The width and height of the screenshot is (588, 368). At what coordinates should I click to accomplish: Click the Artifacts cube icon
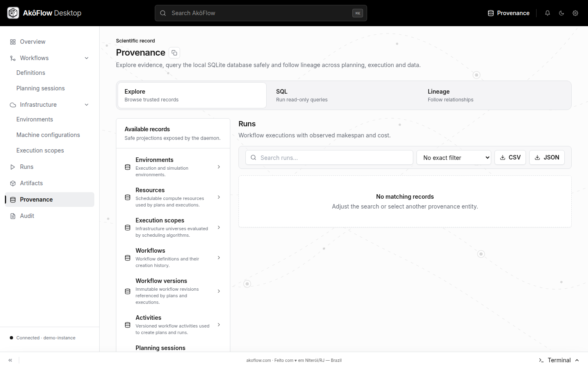[x=13, y=183]
